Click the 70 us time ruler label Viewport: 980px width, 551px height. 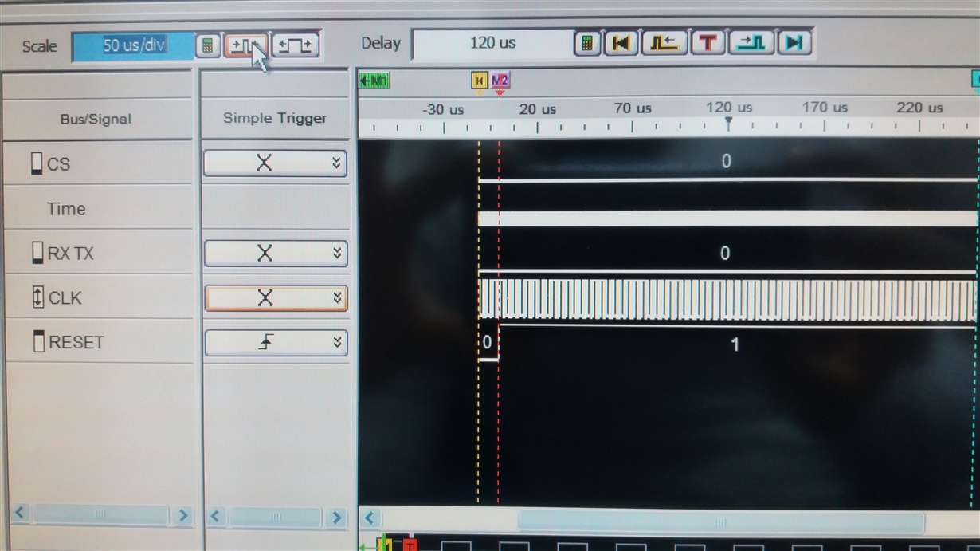pos(633,108)
